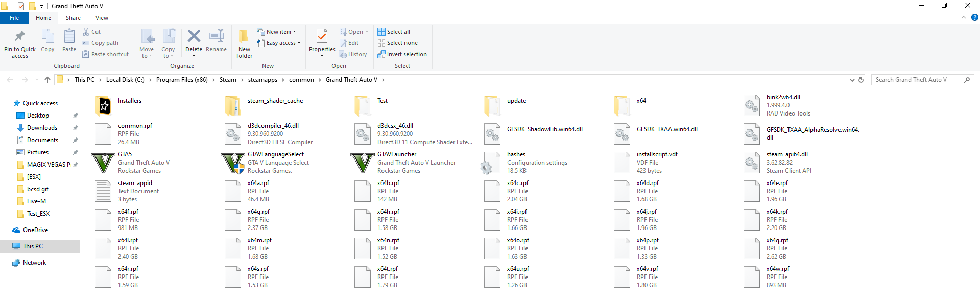The width and height of the screenshot is (980, 298).
Task: Expand the address bar history dropdown
Action: click(852, 80)
